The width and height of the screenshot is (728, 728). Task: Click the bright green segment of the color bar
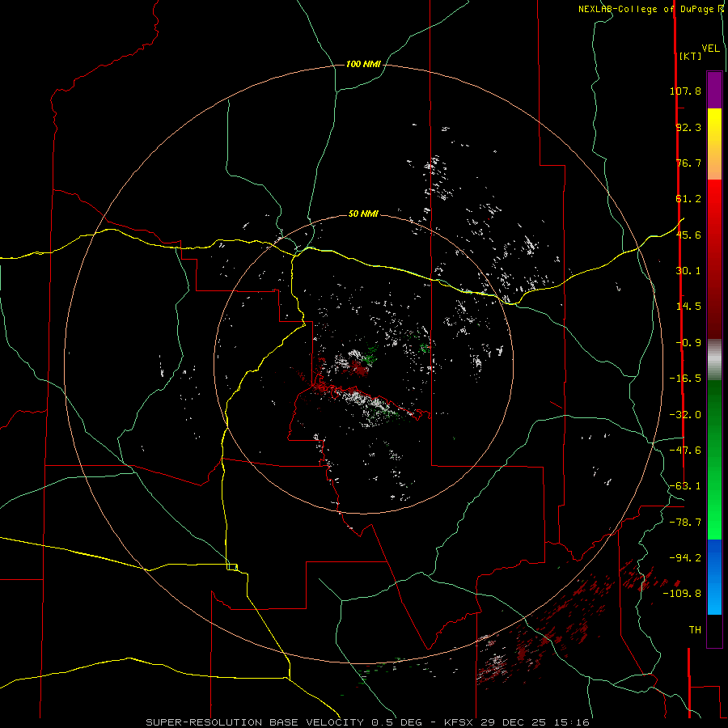[714, 459]
